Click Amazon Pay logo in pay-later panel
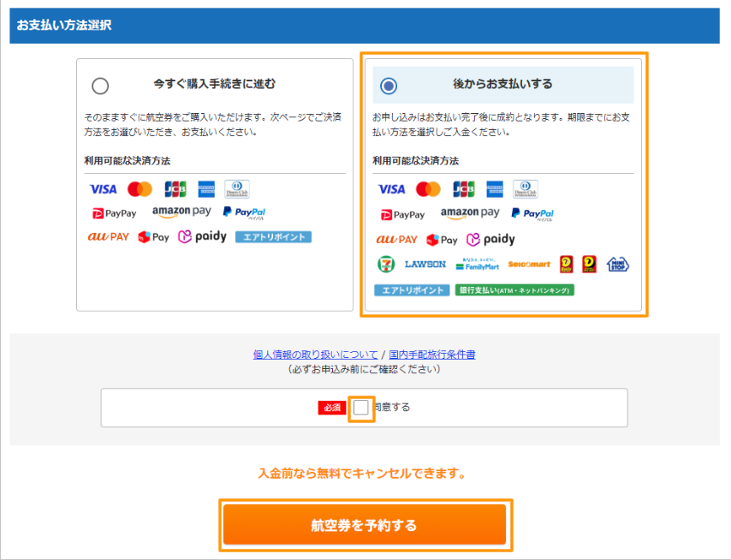Viewport: 731px width, 560px height. (470, 213)
